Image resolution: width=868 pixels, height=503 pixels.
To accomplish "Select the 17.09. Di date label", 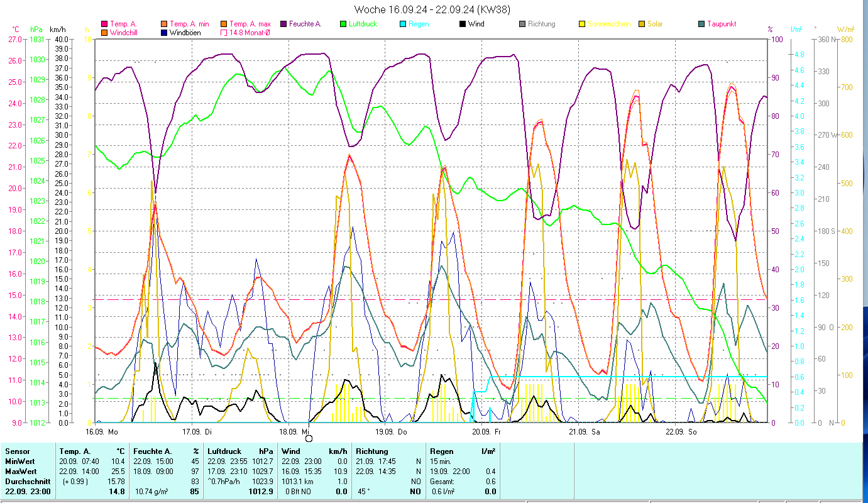I will (x=197, y=432).
